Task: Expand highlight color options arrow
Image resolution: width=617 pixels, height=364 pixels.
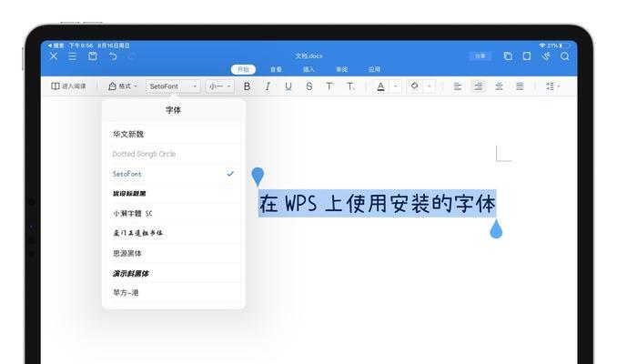Action: click(x=430, y=86)
